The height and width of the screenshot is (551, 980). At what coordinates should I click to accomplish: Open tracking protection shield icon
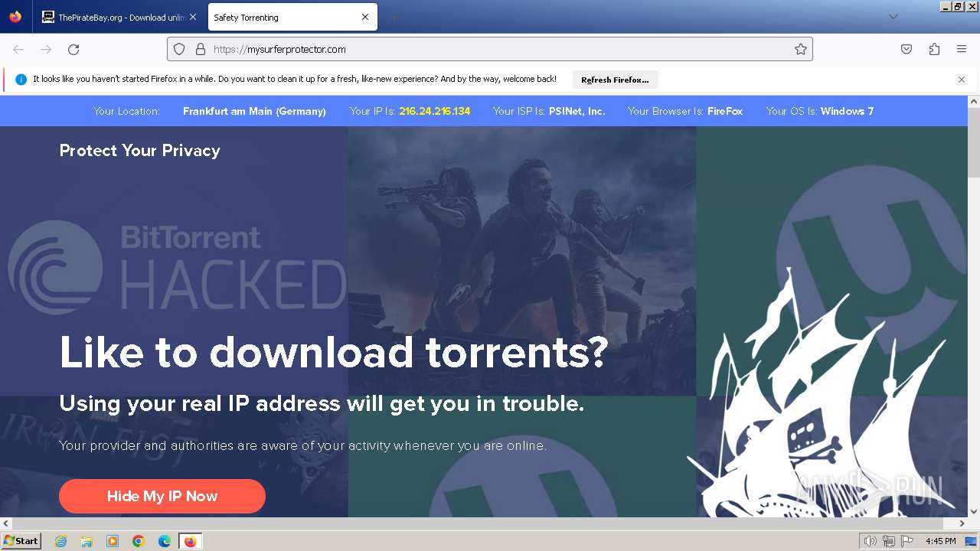(x=179, y=49)
